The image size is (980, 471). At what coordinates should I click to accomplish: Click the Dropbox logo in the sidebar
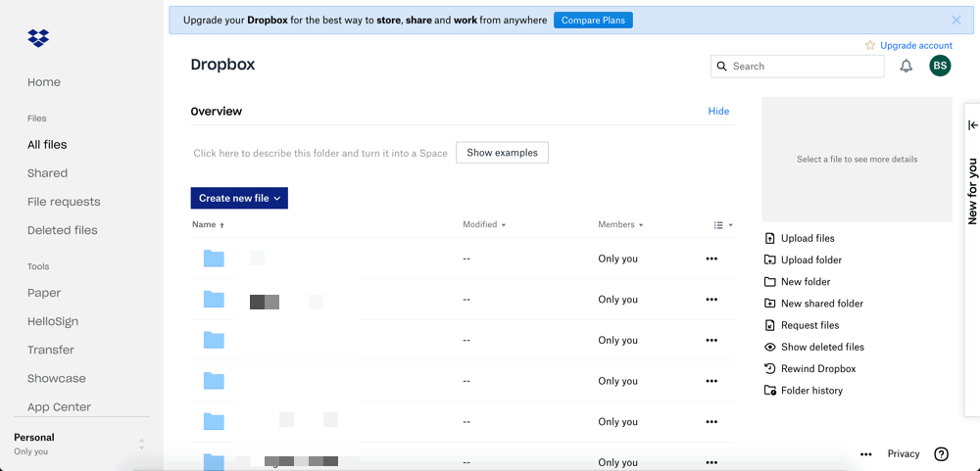pos(38,38)
